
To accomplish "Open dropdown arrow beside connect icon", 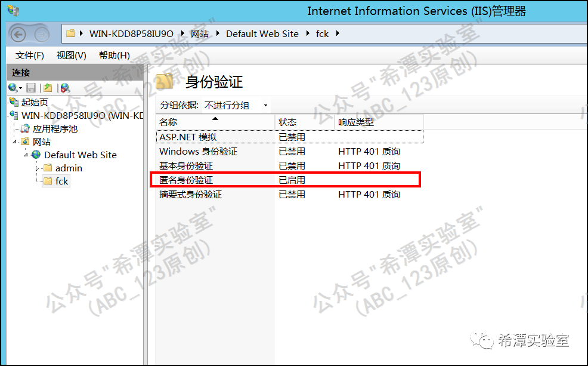I will click(20, 88).
